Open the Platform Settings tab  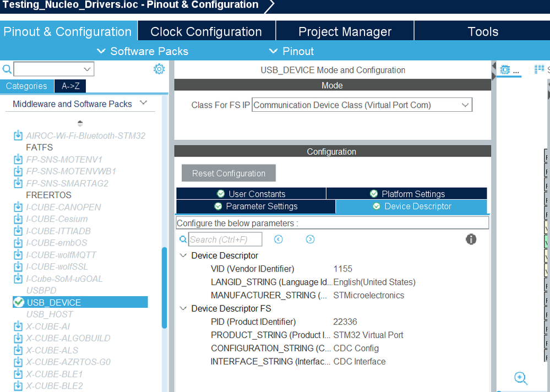[407, 194]
